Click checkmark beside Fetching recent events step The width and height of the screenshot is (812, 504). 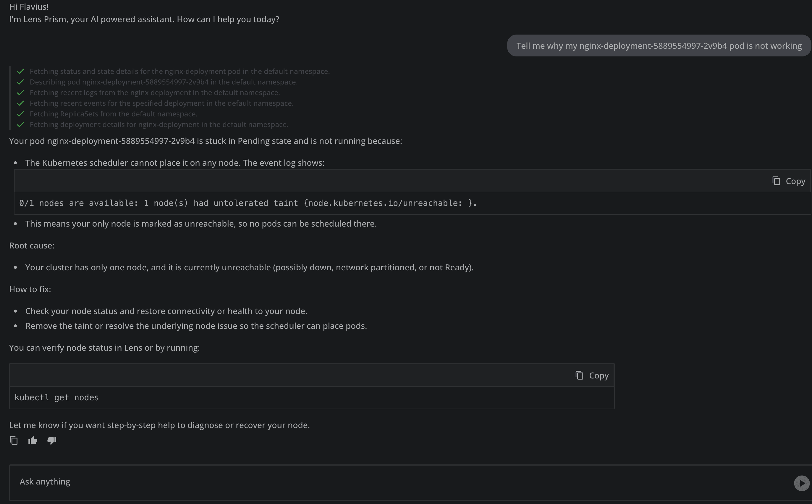coord(21,103)
